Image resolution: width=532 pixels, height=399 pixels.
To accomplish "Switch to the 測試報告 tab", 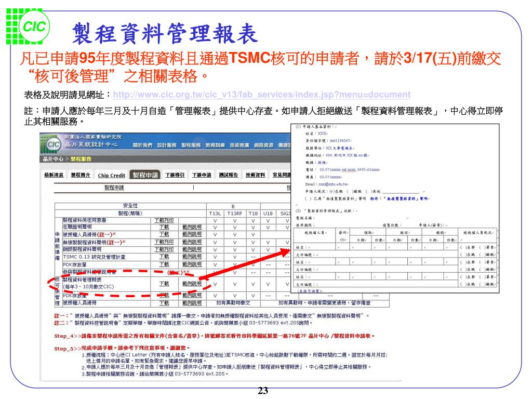I will click(x=229, y=175).
